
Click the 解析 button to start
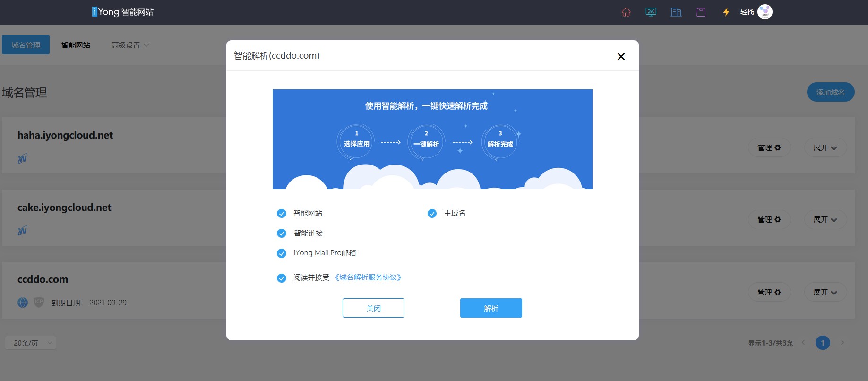click(x=491, y=308)
